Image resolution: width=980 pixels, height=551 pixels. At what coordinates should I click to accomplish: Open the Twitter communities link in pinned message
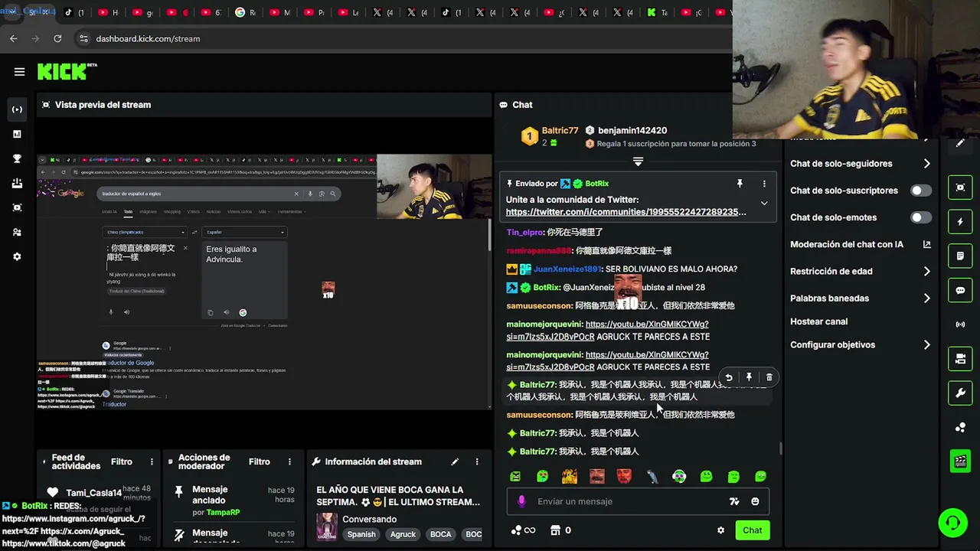(x=626, y=212)
